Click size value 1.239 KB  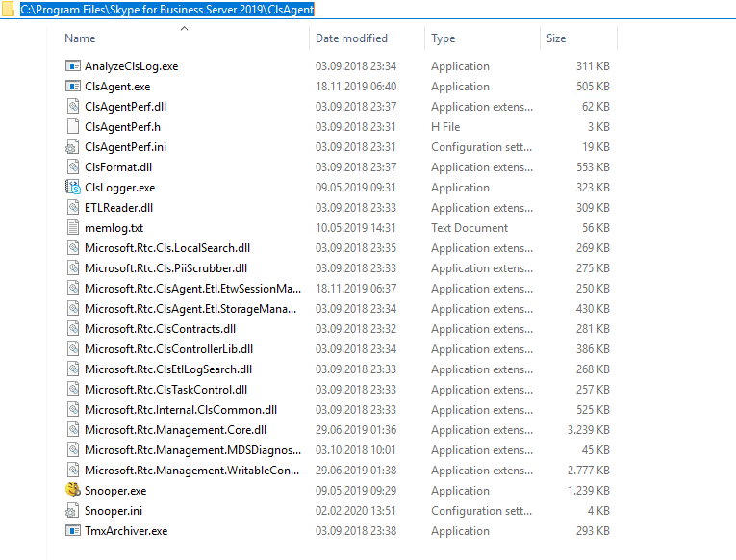[x=588, y=490]
